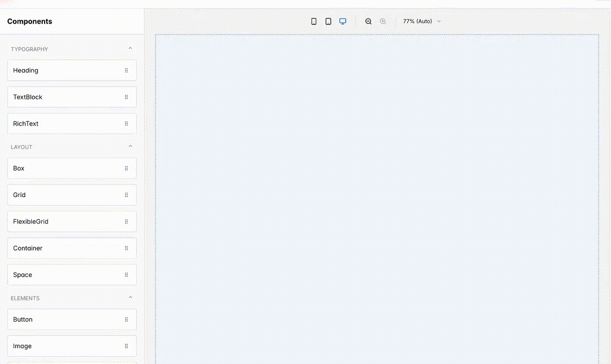
Task: Zoom out the canvas
Action: [x=368, y=21]
